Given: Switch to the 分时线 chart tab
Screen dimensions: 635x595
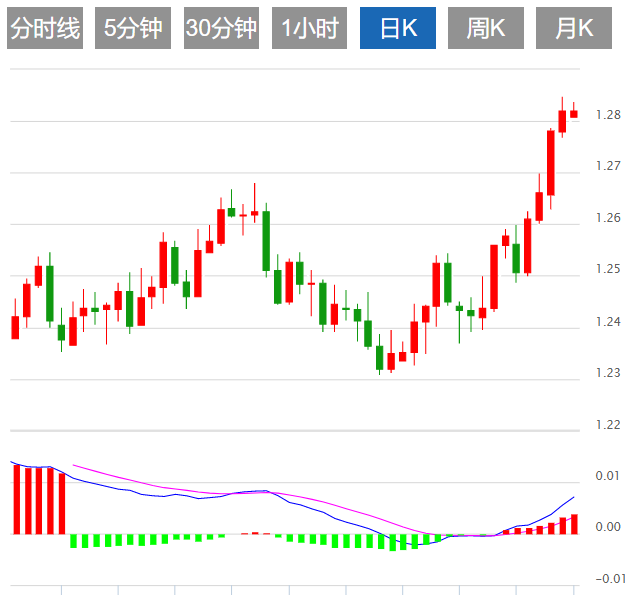Looking at the screenshot, I should pyautogui.click(x=45, y=28).
